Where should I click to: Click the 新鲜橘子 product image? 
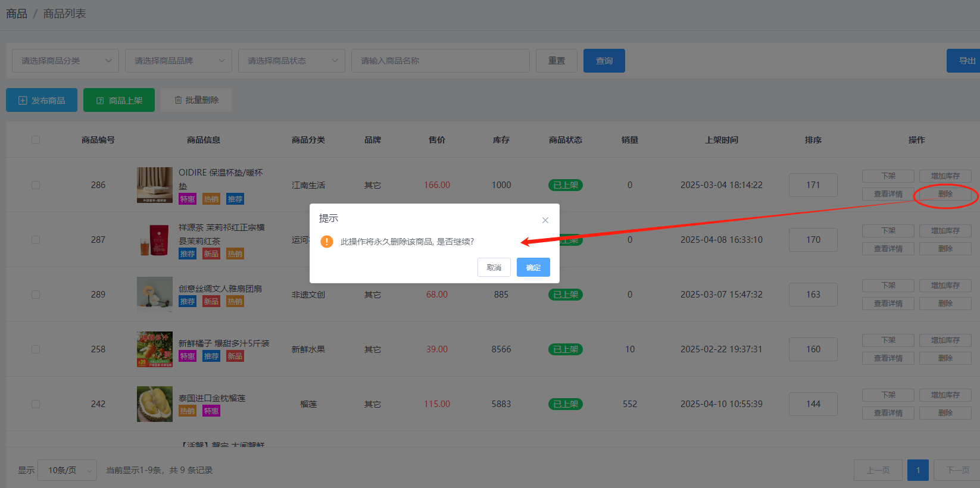coord(154,349)
